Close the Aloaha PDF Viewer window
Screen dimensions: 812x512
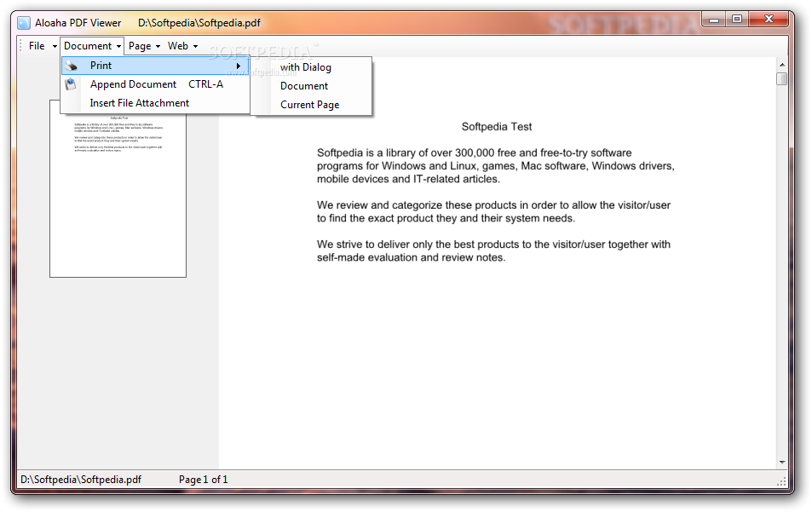click(x=769, y=20)
